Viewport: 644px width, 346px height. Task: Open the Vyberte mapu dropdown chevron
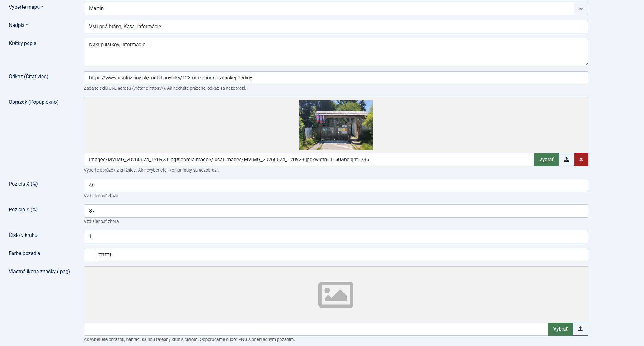coord(581,8)
